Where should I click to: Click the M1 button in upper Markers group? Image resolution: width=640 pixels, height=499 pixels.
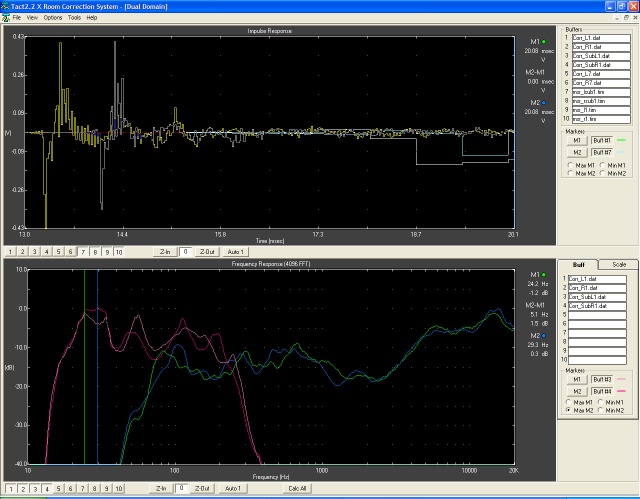[577, 140]
